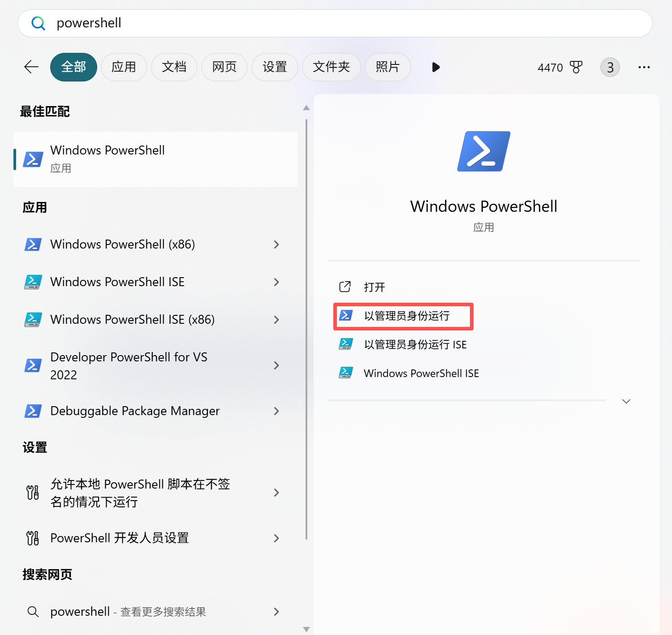Switch to the 网页 filter tab

224,67
